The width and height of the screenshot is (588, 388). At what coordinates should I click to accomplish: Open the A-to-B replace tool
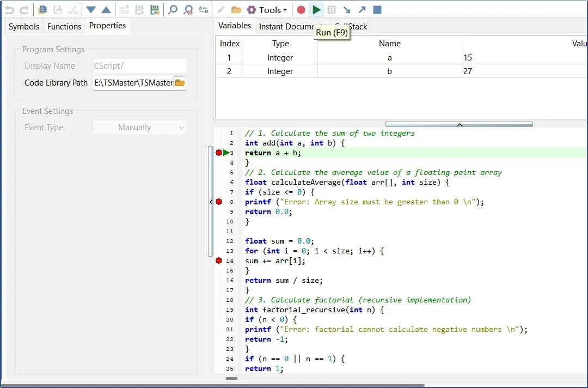(203, 10)
